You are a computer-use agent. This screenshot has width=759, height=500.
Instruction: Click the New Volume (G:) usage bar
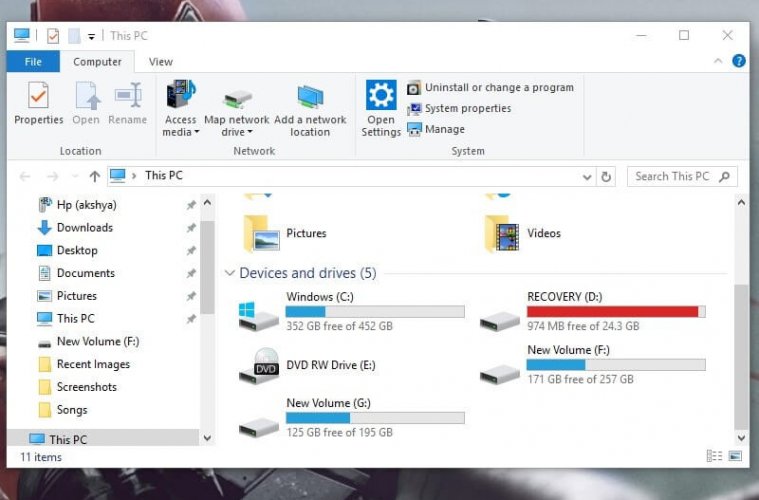tap(375, 418)
